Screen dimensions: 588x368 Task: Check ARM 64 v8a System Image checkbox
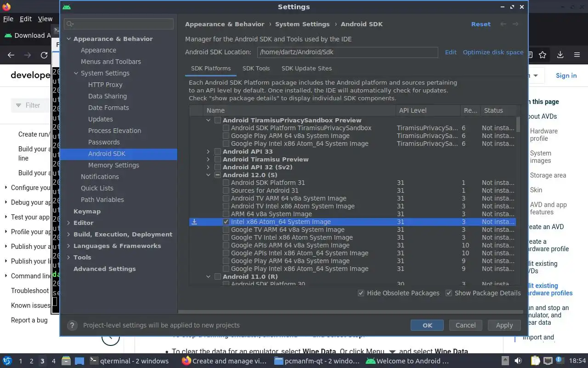(x=226, y=214)
